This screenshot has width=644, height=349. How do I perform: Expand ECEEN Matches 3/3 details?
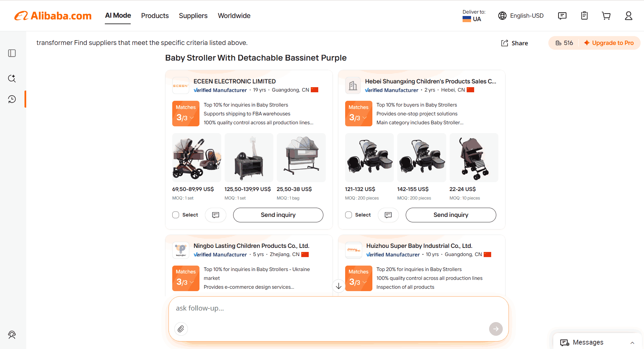click(186, 113)
